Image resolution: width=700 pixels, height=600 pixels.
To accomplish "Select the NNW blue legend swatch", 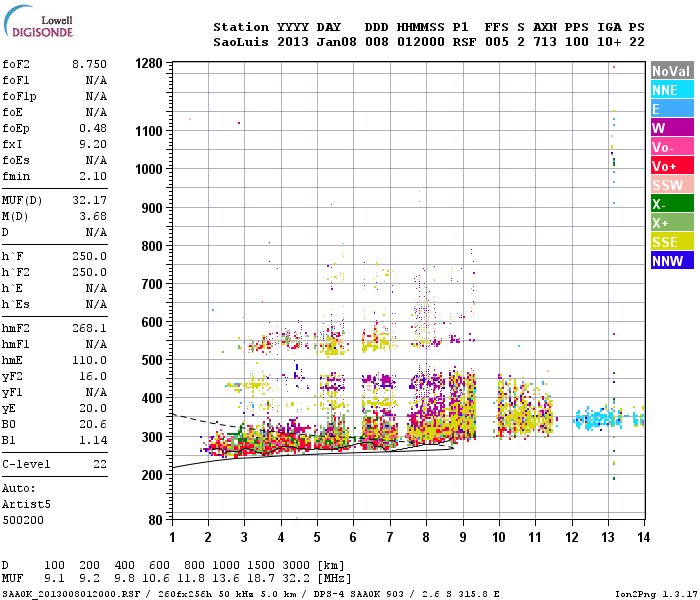I will (x=672, y=261).
